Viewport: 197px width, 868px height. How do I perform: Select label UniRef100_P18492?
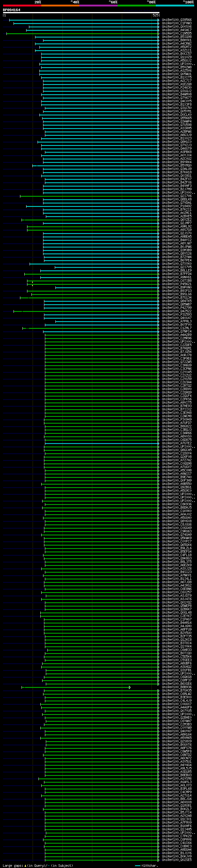[177, 206]
